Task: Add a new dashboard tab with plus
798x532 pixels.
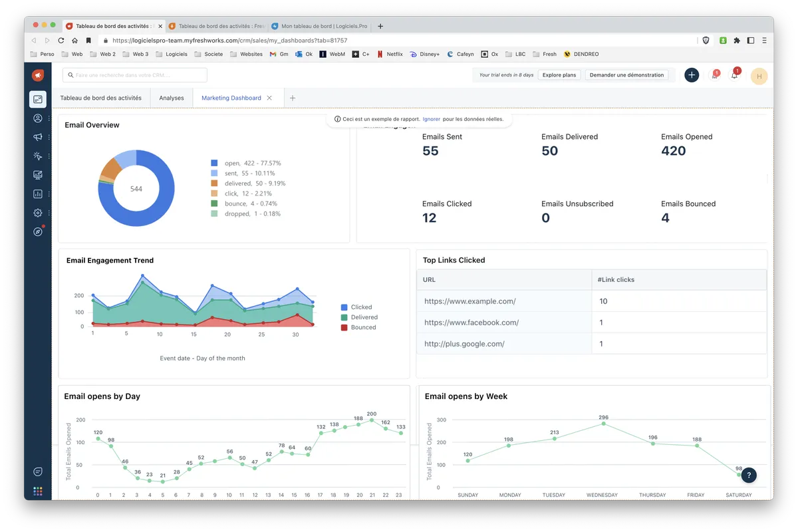Action: pos(293,98)
